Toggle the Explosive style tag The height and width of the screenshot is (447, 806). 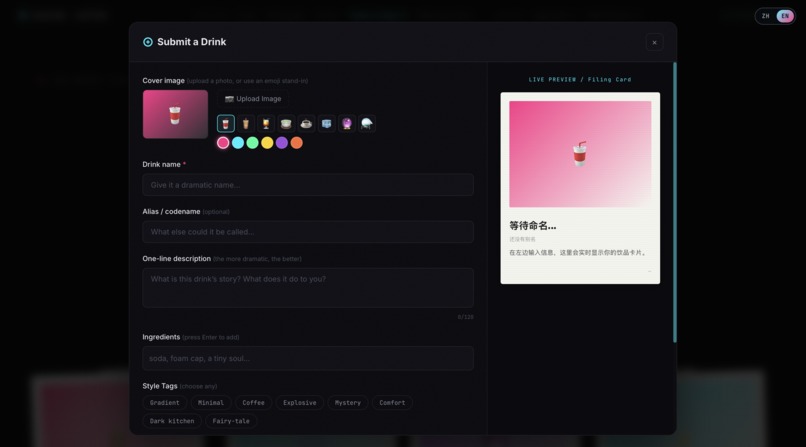tap(300, 403)
